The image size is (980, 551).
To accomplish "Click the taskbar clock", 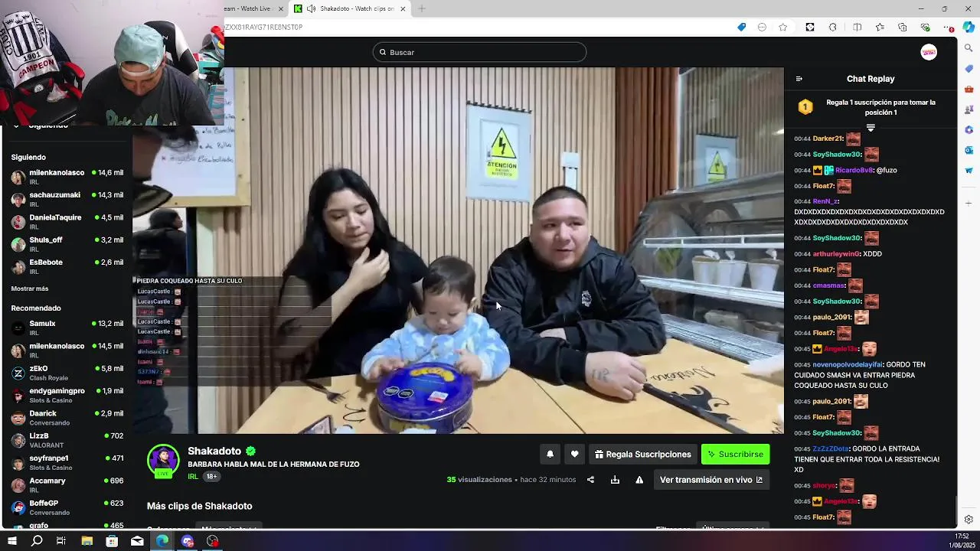I will (x=961, y=541).
